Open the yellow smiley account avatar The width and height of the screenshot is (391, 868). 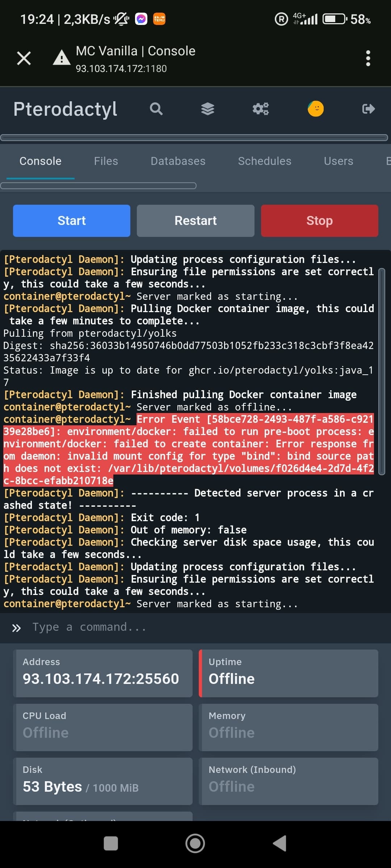pos(316,109)
